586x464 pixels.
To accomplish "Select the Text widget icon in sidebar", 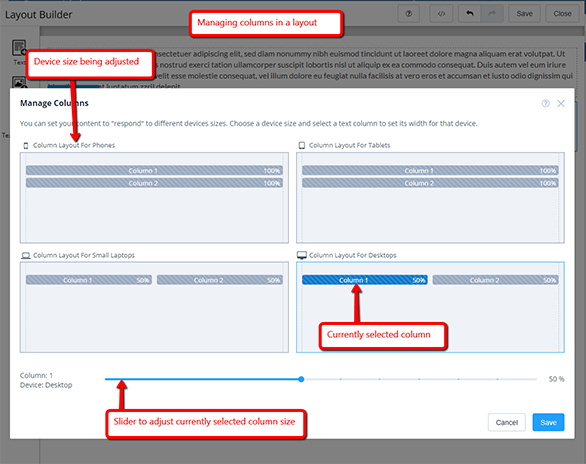I will [x=19, y=48].
